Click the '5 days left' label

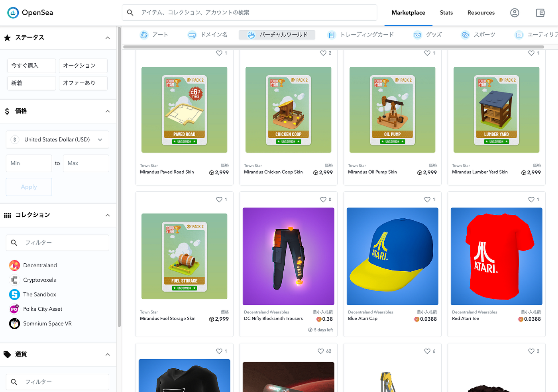[x=323, y=330]
